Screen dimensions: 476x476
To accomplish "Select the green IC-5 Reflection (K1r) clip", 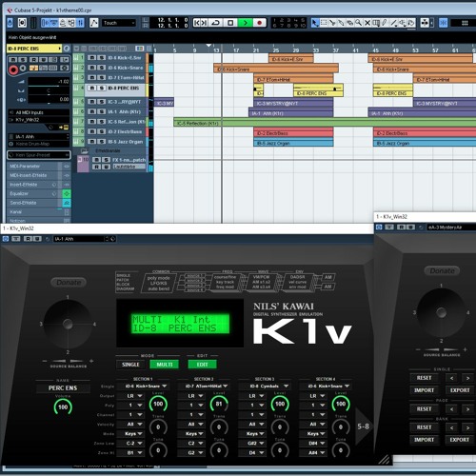I will point(325,123).
